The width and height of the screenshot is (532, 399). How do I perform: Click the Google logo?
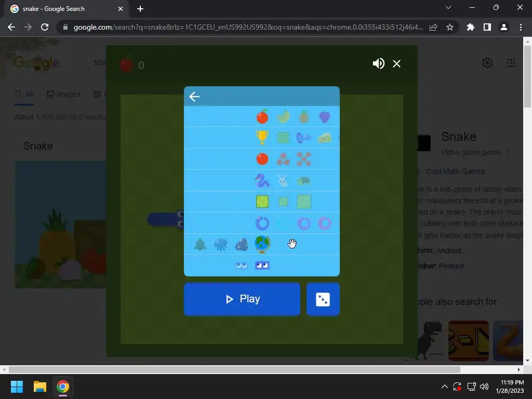point(36,62)
